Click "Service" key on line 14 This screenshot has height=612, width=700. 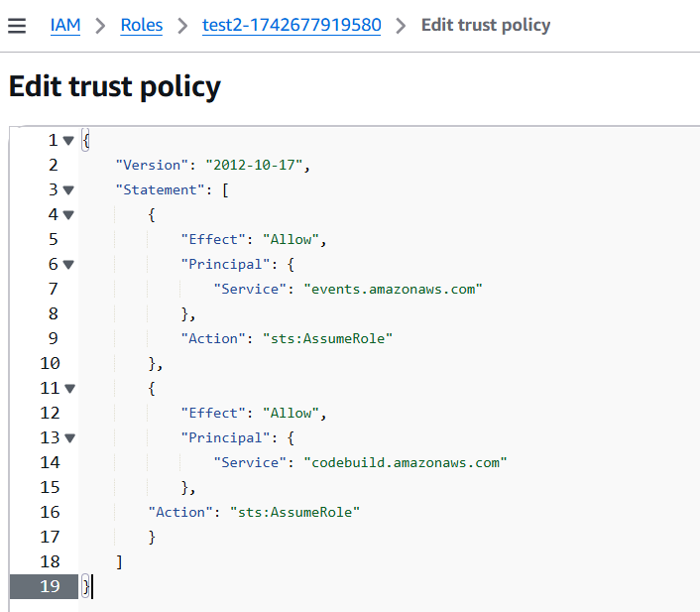[x=250, y=462]
